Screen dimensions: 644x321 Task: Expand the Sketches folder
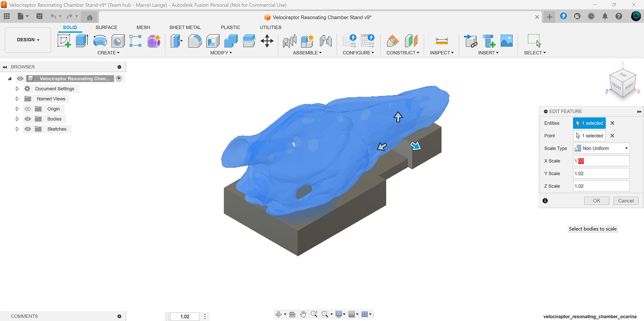click(x=17, y=129)
